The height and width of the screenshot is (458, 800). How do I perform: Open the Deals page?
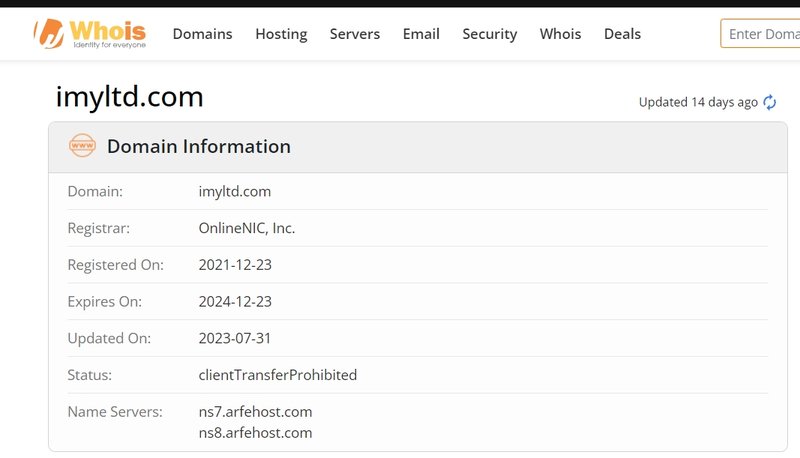(622, 34)
